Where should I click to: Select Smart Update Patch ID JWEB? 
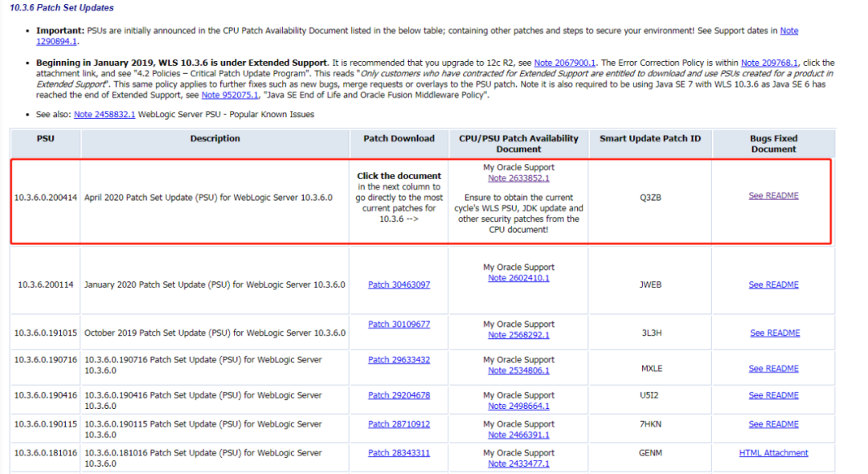tap(650, 285)
